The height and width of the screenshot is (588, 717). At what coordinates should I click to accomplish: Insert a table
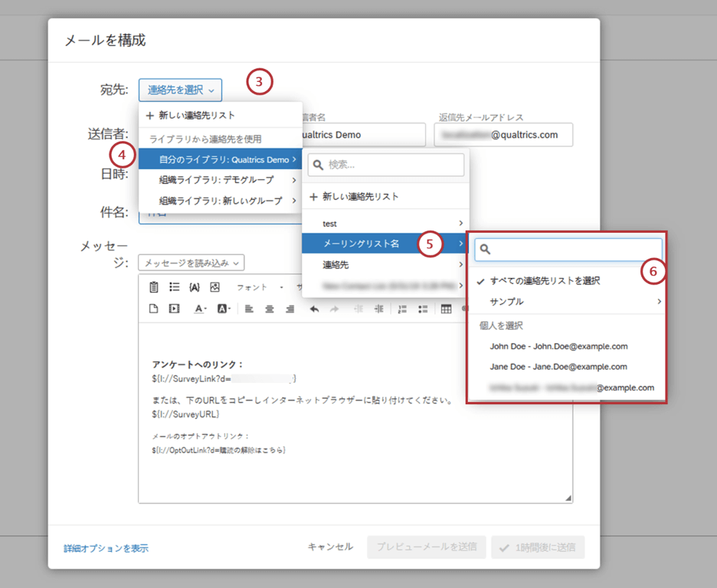point(447,309)
